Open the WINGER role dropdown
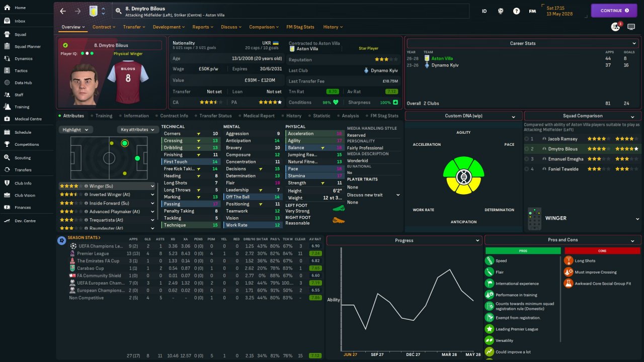644x362 pixels. pyautogui.click(x=637, y=219)
